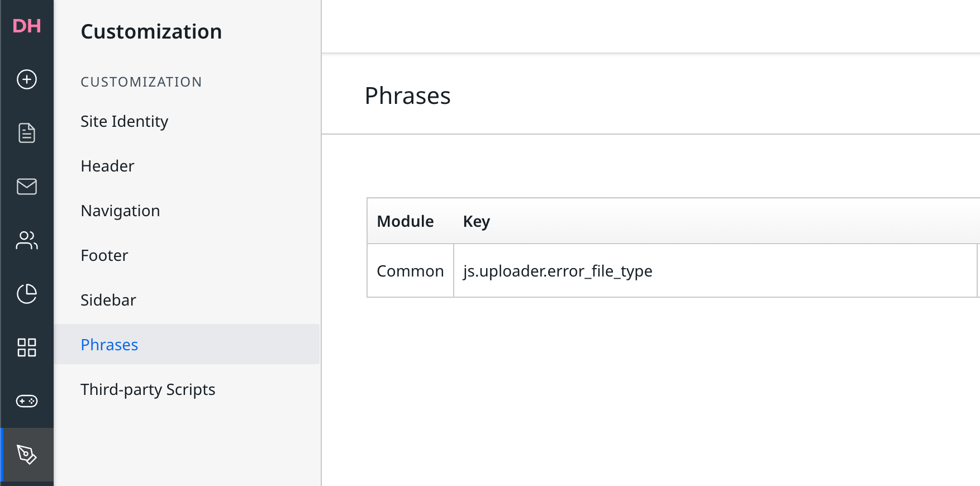
Task: Click the DH logo icon
Action: click(x=27, y=26)
